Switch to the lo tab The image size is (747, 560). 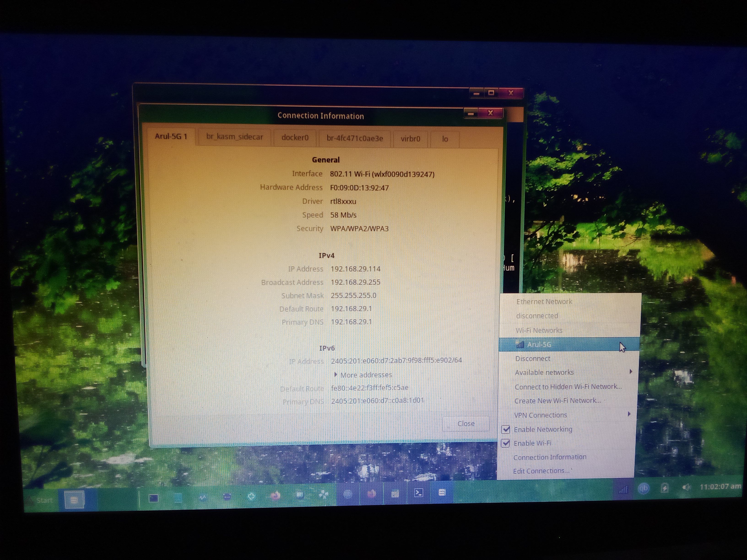coord(445,139)
